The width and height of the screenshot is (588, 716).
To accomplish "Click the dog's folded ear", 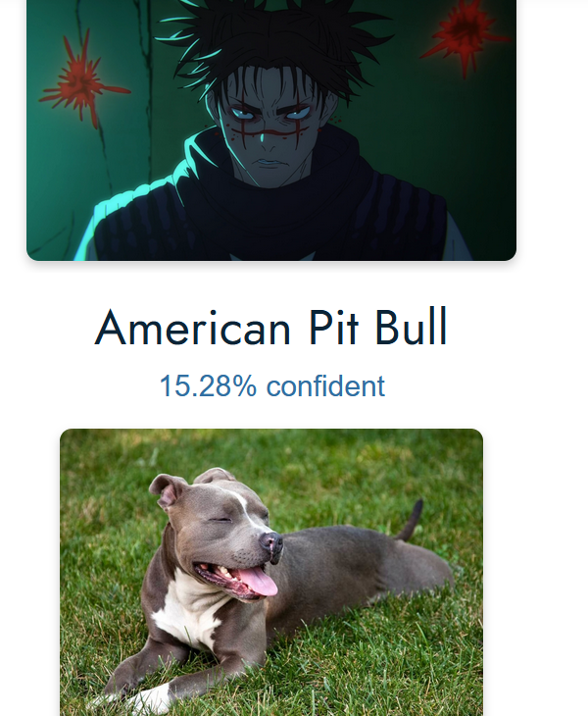I will click(x=168, y=491).
